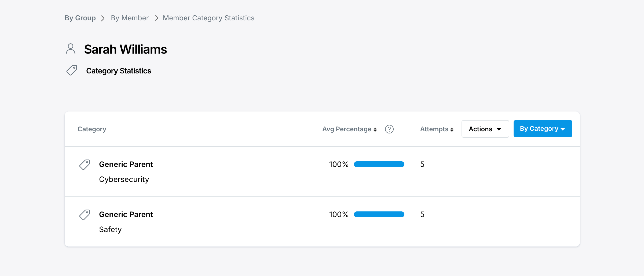Click sort arrows next to Avg Percentage

[x=375, y=130]
